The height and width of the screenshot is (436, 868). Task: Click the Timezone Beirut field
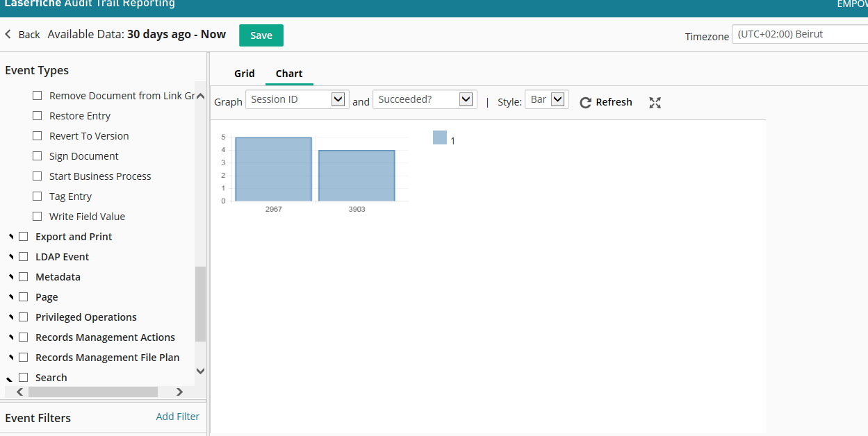[800, 34]
